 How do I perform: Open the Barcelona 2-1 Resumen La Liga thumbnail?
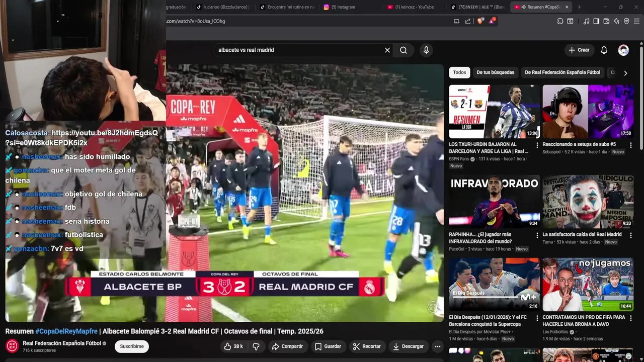pyautogui.click(x=494, y=112)
